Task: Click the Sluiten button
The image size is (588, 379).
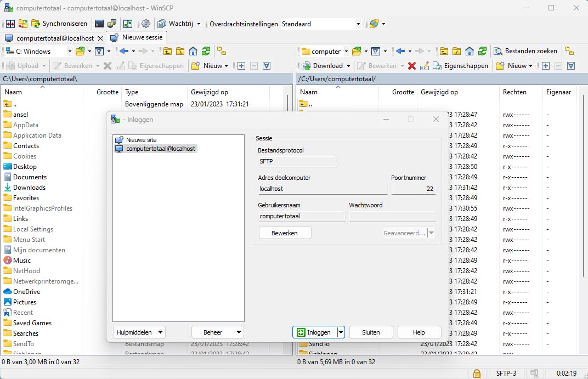Action: tap(371, 332)
